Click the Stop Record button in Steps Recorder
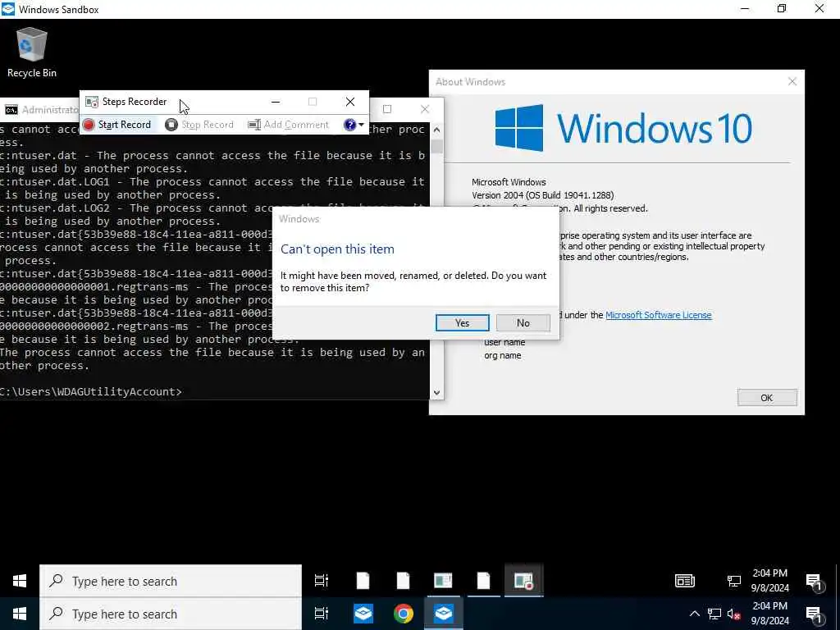840x630 pixels. (x=199, y=125)
